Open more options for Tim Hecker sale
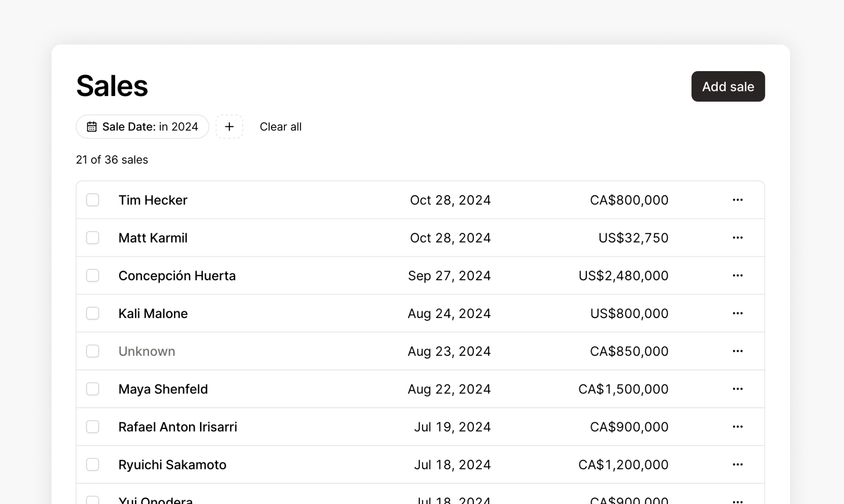 pyautogui.click(x=737, y=200)
